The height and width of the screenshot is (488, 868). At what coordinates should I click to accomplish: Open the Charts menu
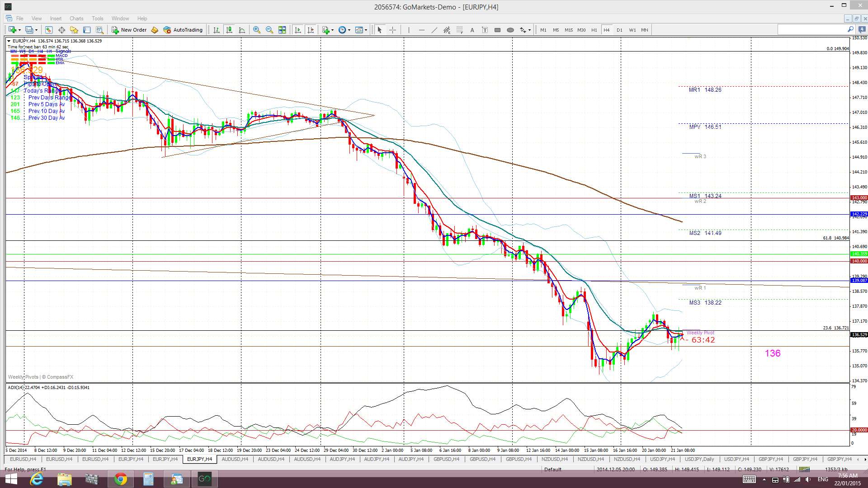coord(76,19)
